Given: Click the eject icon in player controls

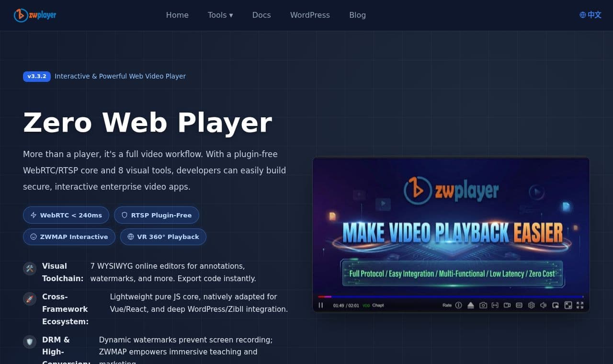Looking at the screenshot, I should point(471,305).
